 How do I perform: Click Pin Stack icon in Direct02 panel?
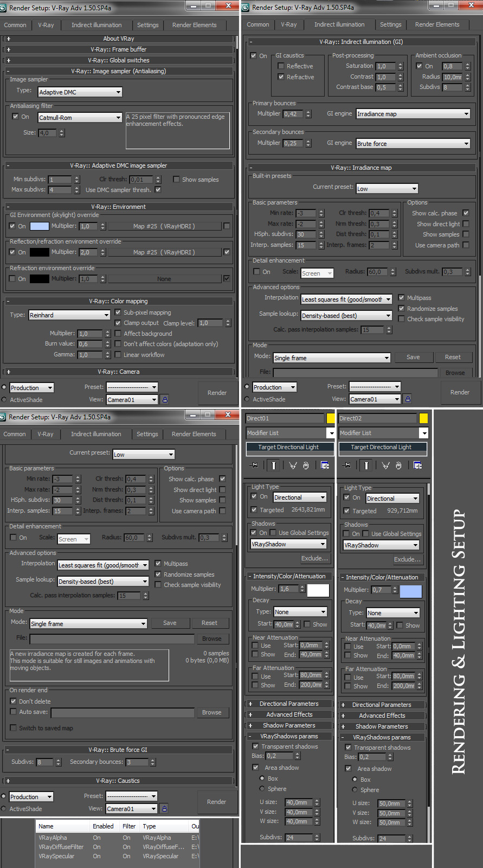point(347,465)
